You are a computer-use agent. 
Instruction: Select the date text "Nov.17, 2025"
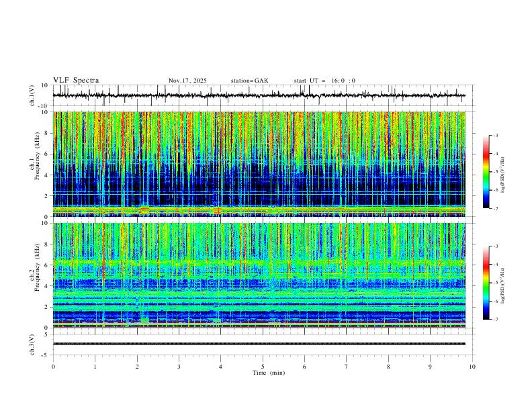pyautogui.click(x=187, y=81)
